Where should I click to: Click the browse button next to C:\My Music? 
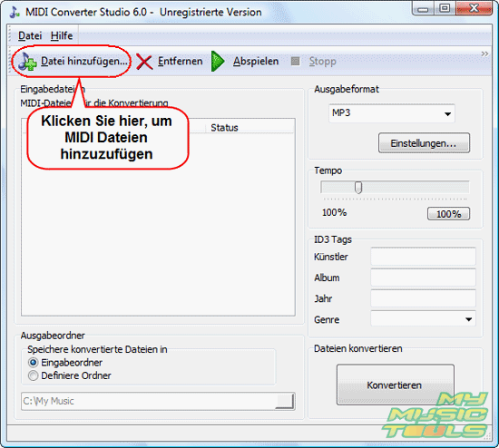[285, 401]
